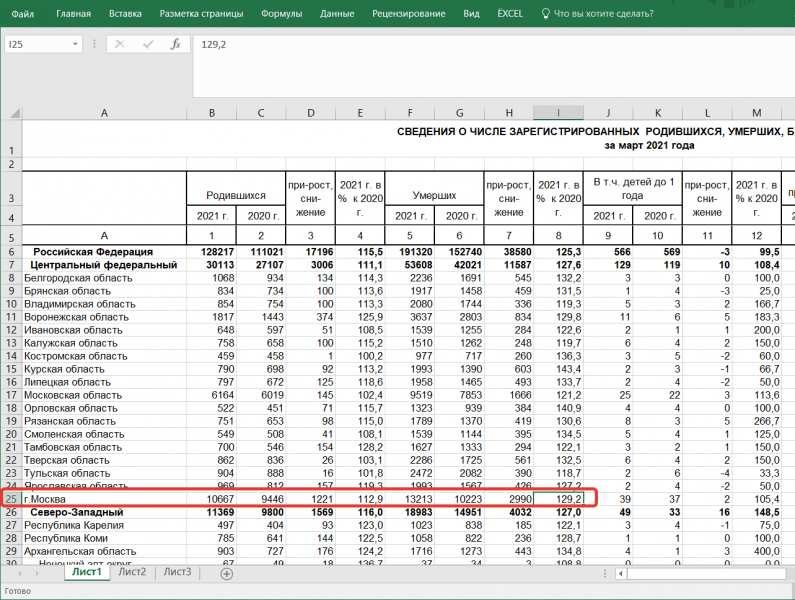Add a new sheet with the plus icon

click(227, 574)
